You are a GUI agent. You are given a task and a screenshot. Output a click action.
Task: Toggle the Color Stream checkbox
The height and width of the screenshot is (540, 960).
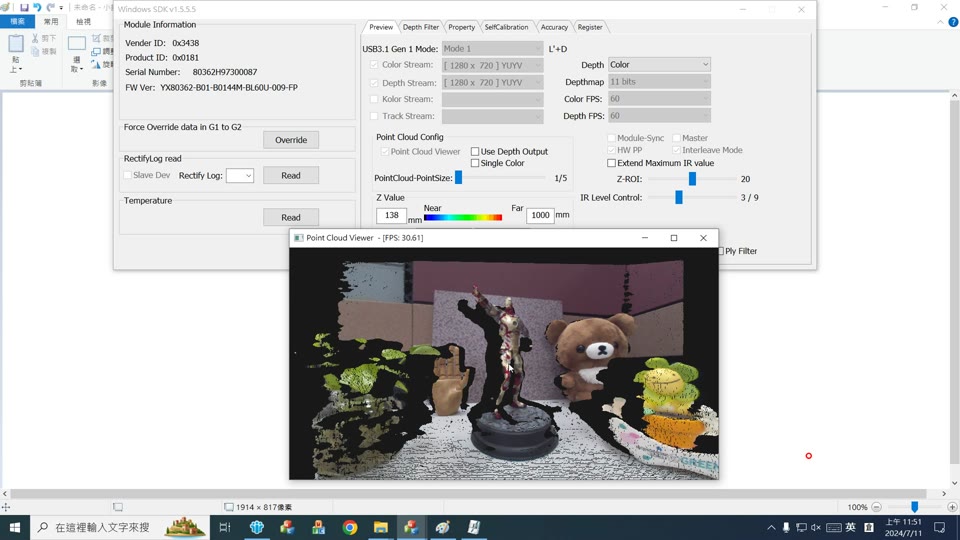coord(374,64)
